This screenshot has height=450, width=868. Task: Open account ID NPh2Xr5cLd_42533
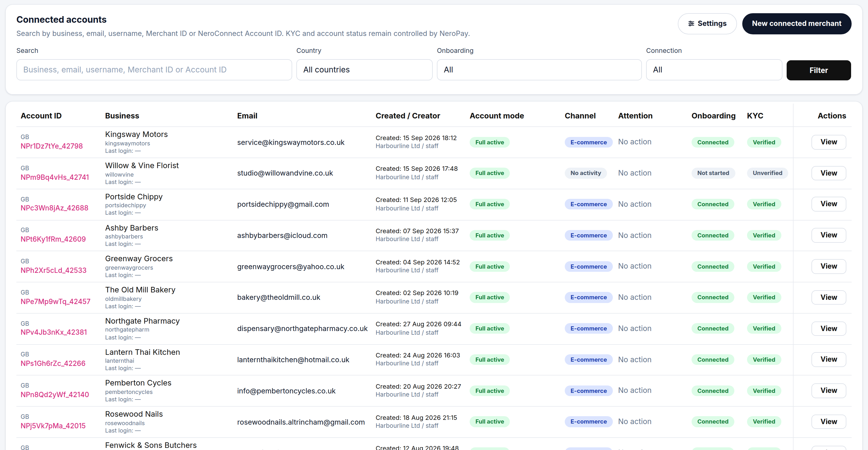click(53, 270)
